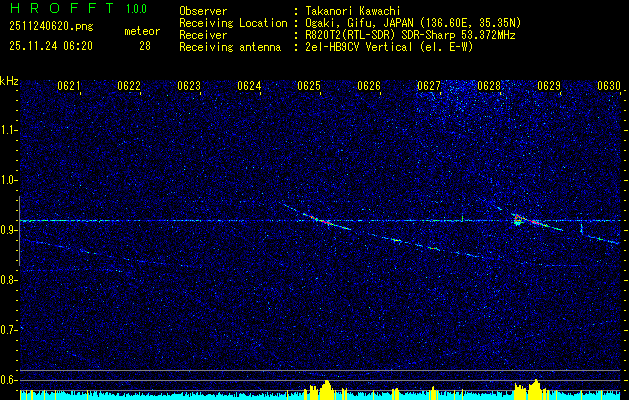Screen dimensions: 629x400
Task: Click the 0622 time marker
Action: tap(129, 86)
